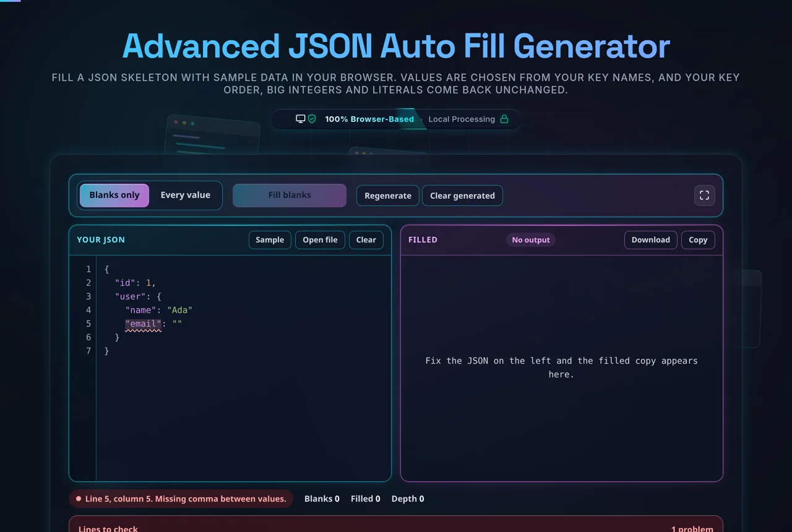Copy the filled JSON output

click(698, 240)
